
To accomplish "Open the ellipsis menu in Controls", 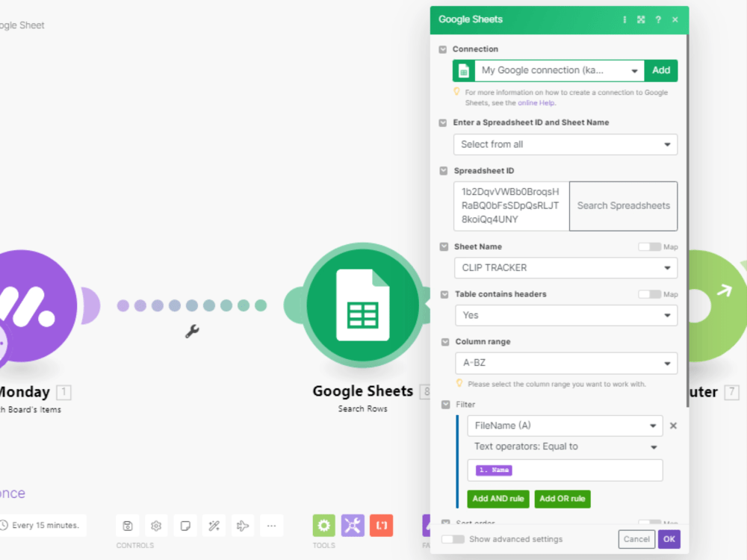I will click(x=271, y=525).
